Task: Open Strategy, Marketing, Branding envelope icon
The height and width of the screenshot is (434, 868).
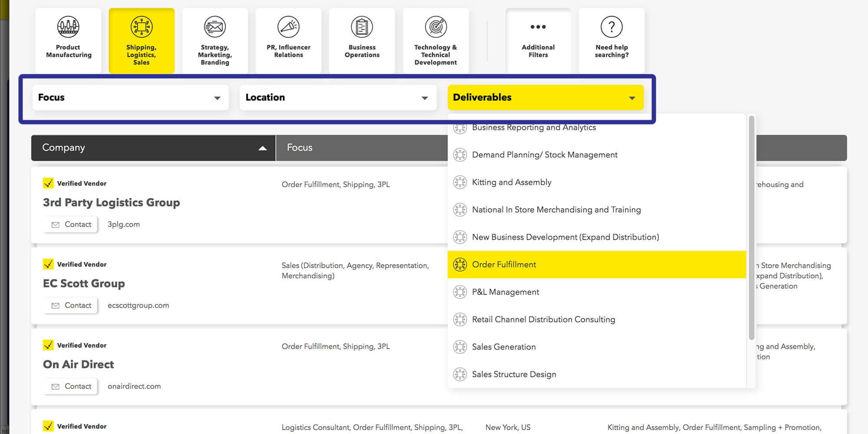Action: (x=215, y=27)
